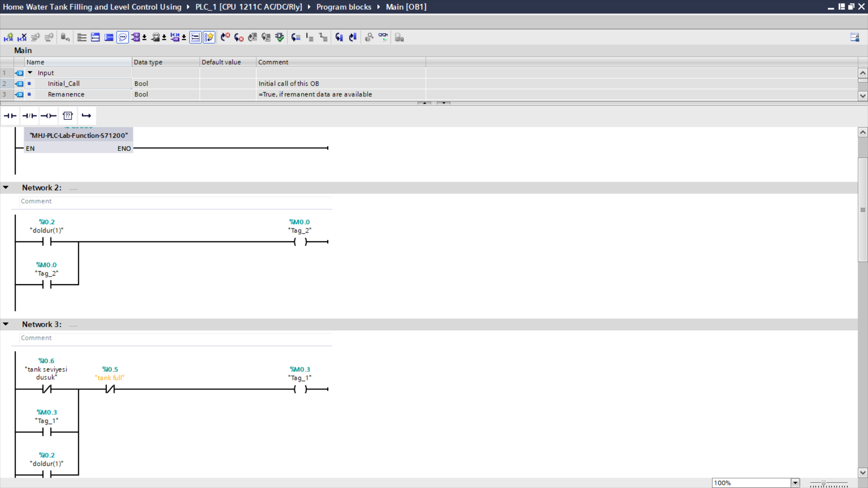Select the %M0.3 Tag_1 output coil

(x=300, y=389)
